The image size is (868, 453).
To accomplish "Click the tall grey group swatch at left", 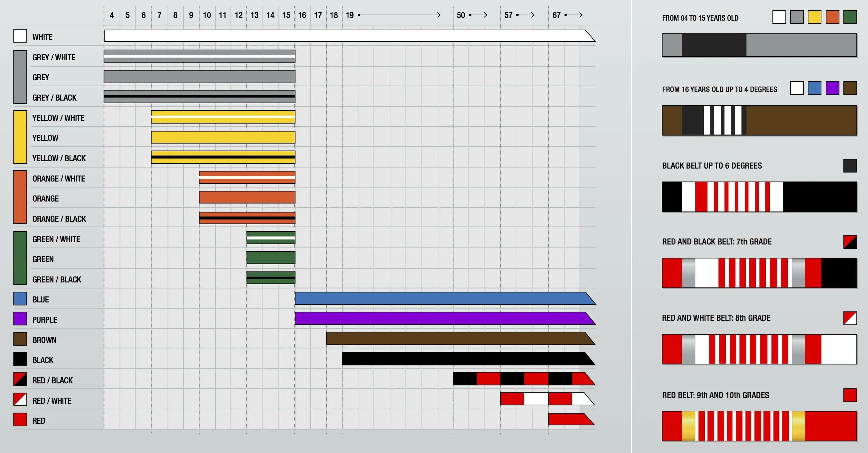I will [20, 77].
